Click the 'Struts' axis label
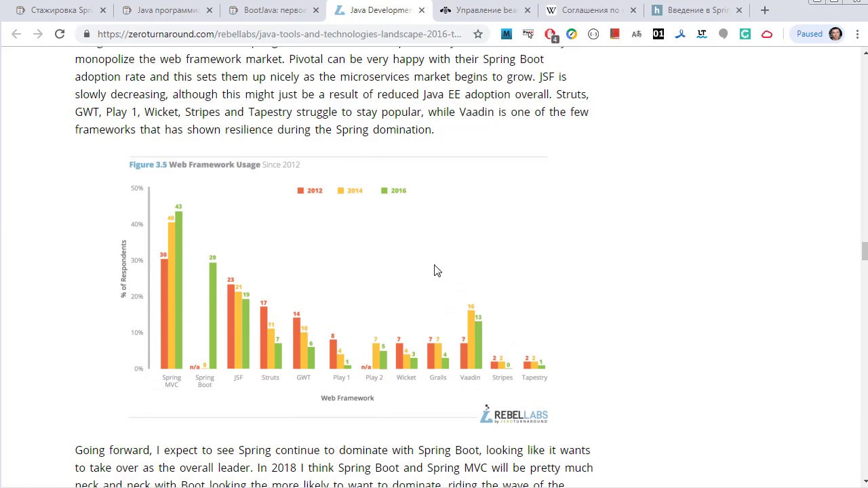 [x=270, y=378]
